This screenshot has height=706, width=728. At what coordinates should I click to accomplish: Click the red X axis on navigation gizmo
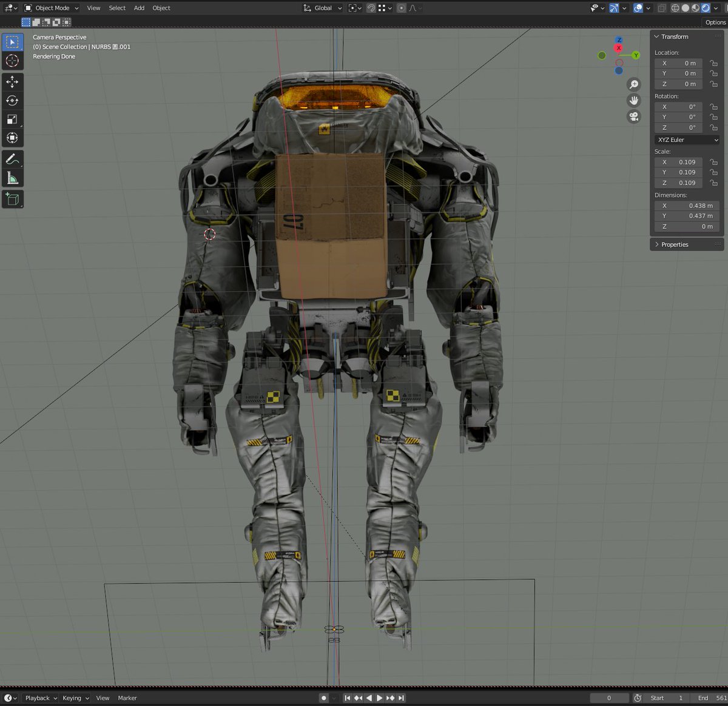pyautogui.click(x=619, y=48)
